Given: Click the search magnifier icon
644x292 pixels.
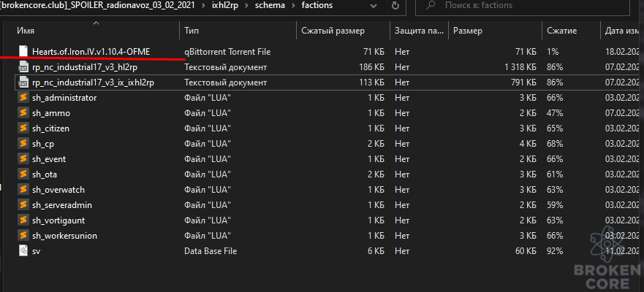Looking at the screenshot, I should click(431, 6).
